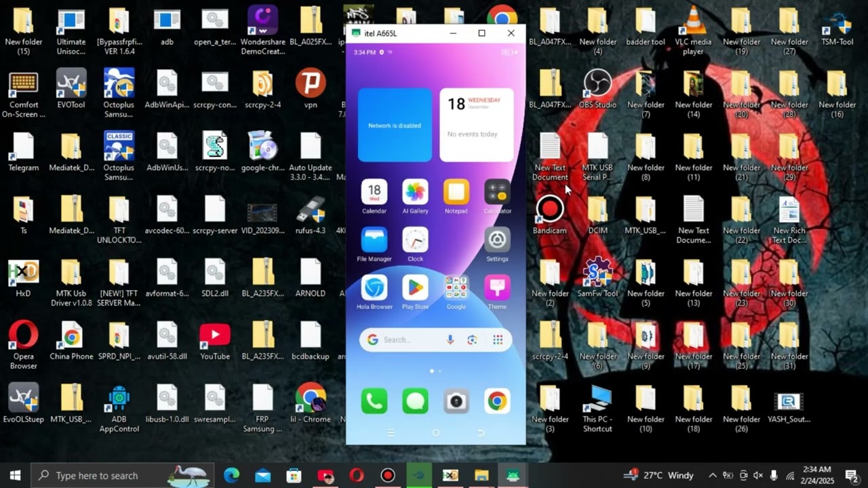Screen dimensions: 868x488
Task: Select YouTube desktop shortcut
Action: pos(215,342)
